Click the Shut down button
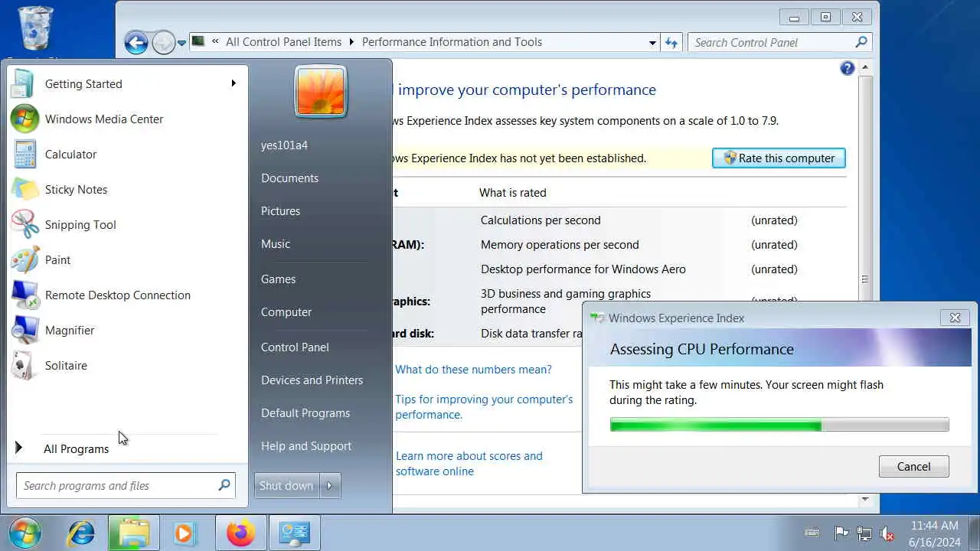 286,485
